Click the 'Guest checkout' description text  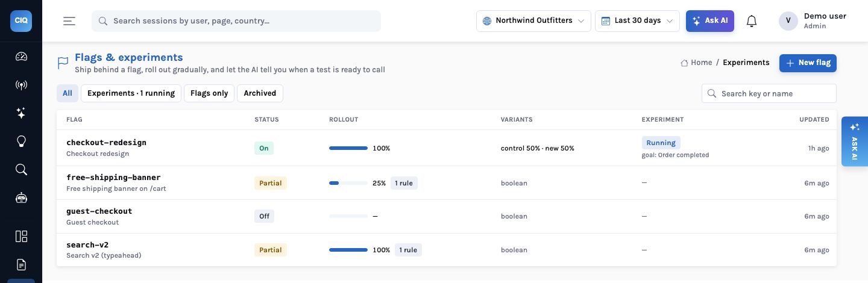pyautogui.click(x=93, y=222)
